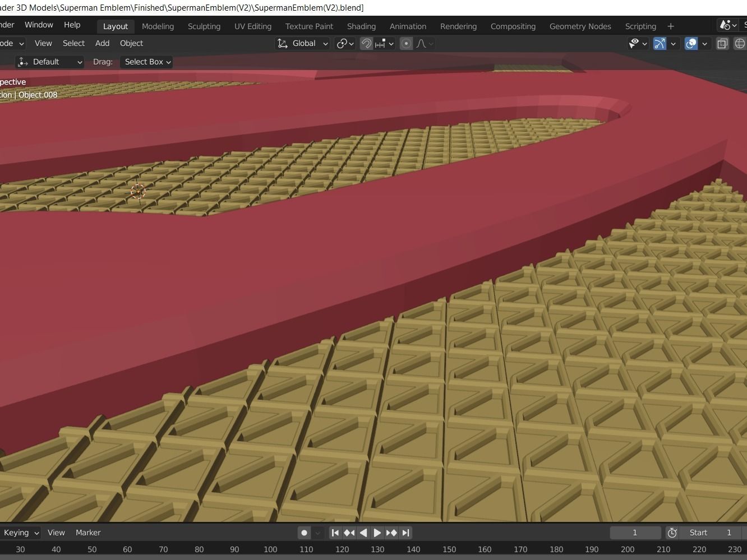The width and height of the screenshot is (747, 560).
Task: Expand the visibility filter dropdown arrow
Action: click(644, 43)
